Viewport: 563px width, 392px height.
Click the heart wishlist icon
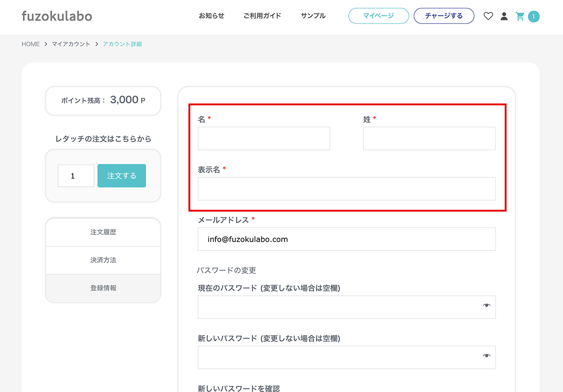[488, 16]
